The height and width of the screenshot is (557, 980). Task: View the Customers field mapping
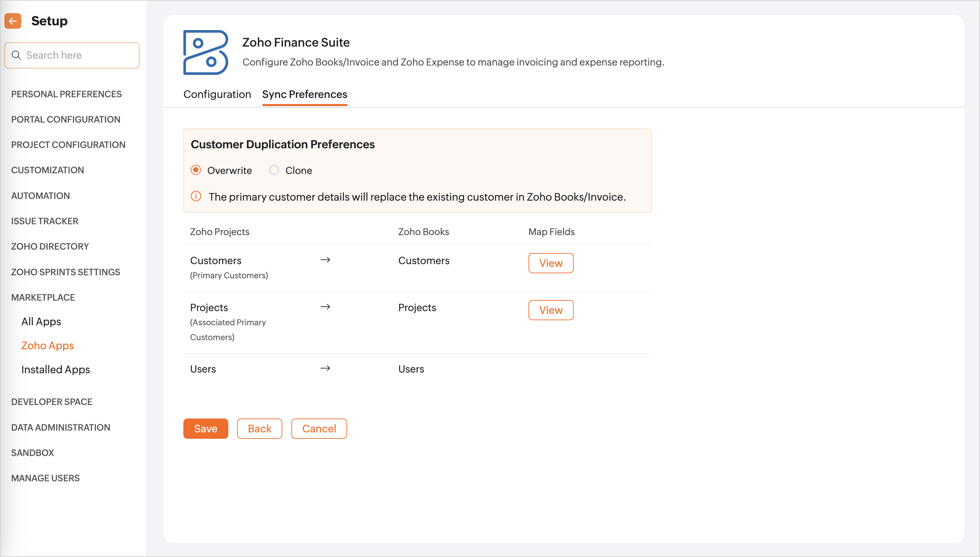tap(550, 263)
